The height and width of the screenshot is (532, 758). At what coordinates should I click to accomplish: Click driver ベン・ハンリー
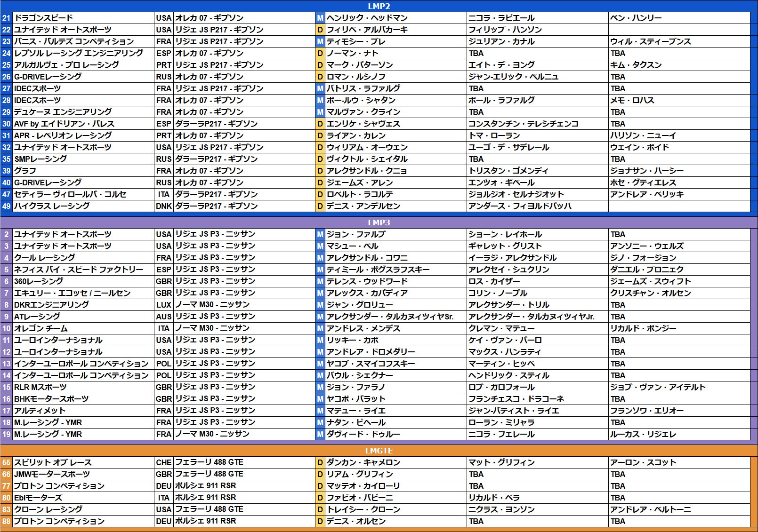pos(636,18)
